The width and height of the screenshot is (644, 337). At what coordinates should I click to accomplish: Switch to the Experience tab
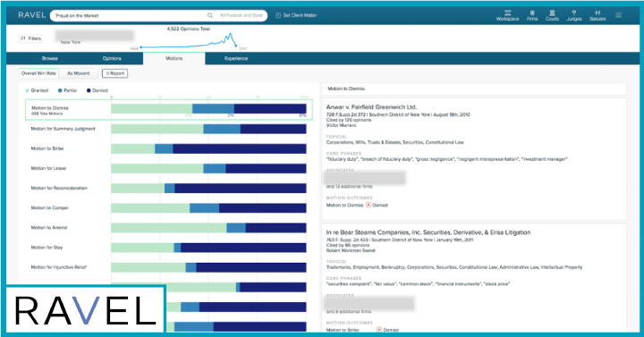[236, 59]
